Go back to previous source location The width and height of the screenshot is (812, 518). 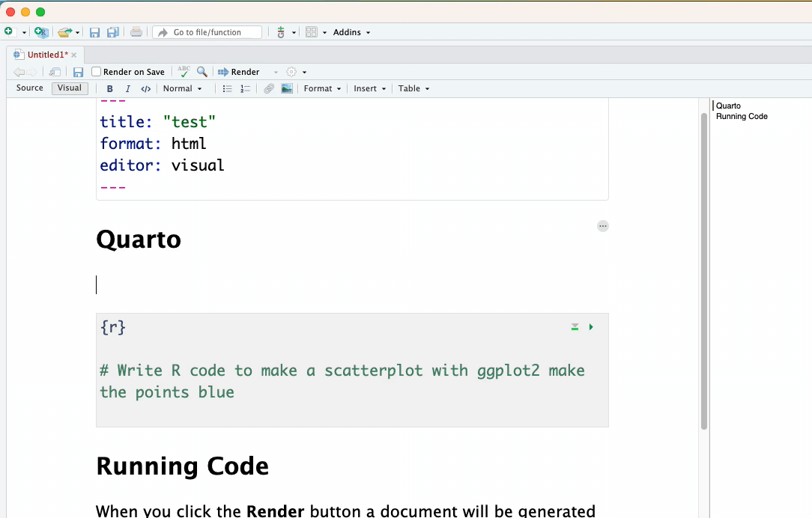[x=19, y=72]
